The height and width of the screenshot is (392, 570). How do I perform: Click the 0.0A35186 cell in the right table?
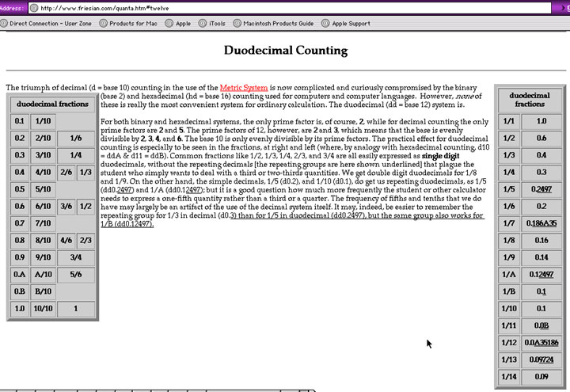pos(541,343)
